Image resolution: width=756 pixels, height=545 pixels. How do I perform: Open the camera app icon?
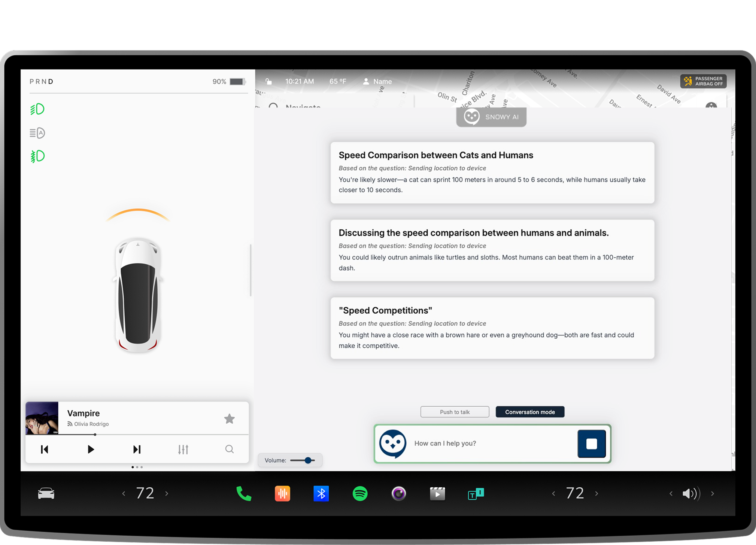[398, 493]
